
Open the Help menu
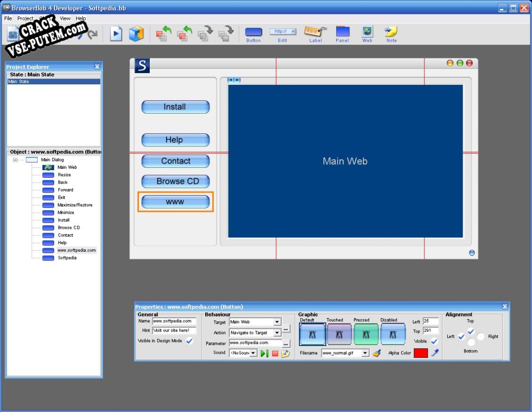tap(81, 18)
